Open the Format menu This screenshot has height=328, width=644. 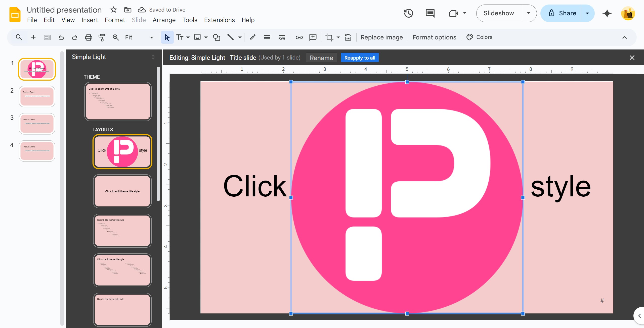(x=115, y=20)
